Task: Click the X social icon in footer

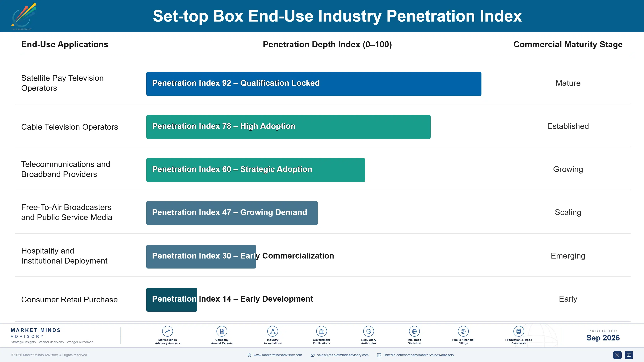Action: click(617, 355)
